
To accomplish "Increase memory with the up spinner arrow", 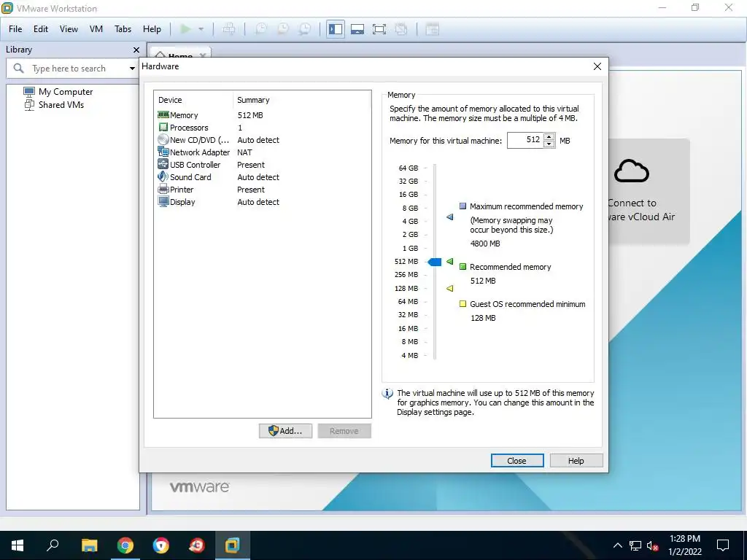I will 549,136.
